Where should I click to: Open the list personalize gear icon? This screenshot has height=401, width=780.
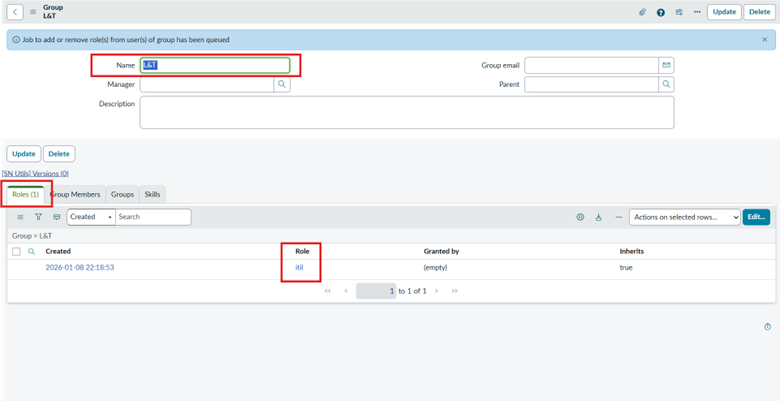580,217
